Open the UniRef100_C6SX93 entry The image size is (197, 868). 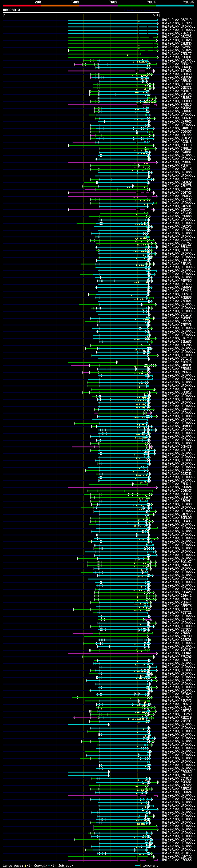pyautogui.click(x=177, y=37)
